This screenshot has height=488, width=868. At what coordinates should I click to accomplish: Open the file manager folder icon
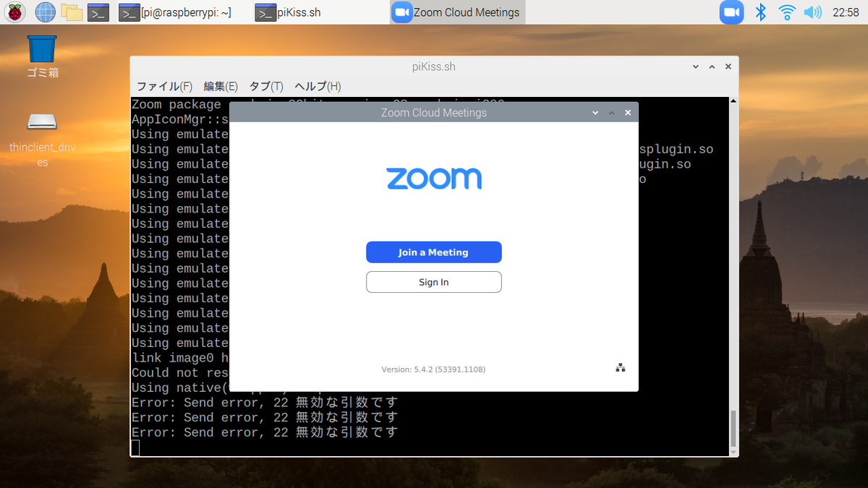click(71, 12)
